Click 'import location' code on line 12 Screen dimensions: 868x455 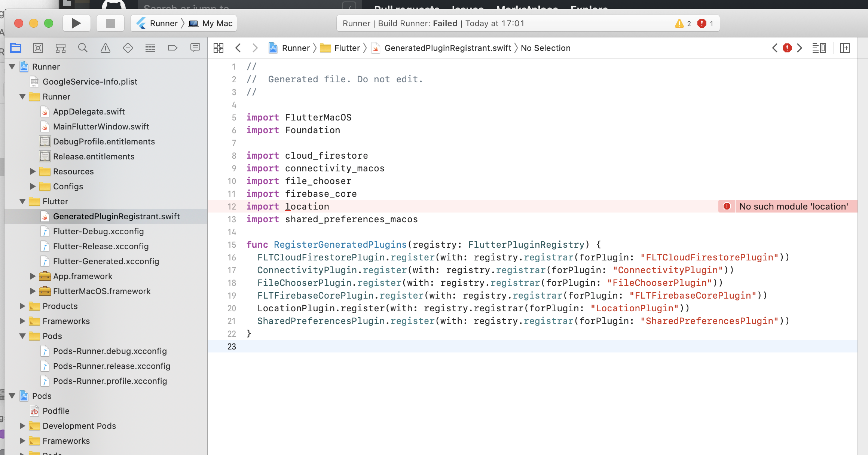(288, 207)
